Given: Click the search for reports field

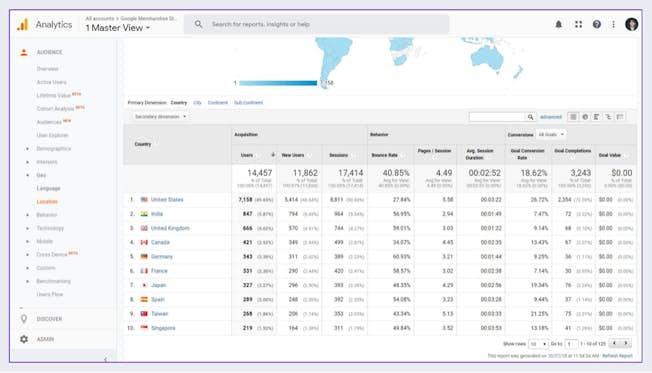Looking at the screenshot, I should [x=316, y=24].
